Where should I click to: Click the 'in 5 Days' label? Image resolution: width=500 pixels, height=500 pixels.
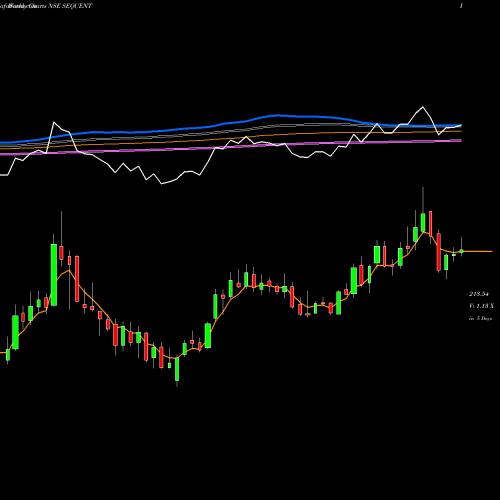(480, 318)
